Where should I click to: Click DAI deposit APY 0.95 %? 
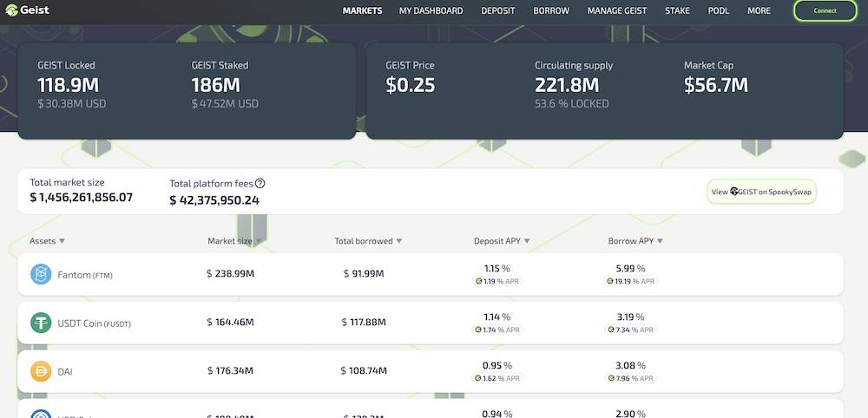pyautogui.click(x=497, y=365)
